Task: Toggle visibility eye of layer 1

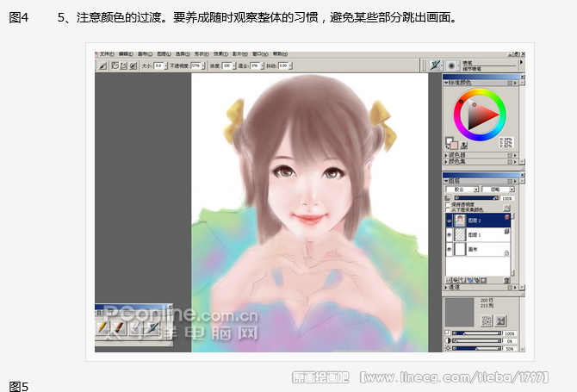Action: pos(449,235)
